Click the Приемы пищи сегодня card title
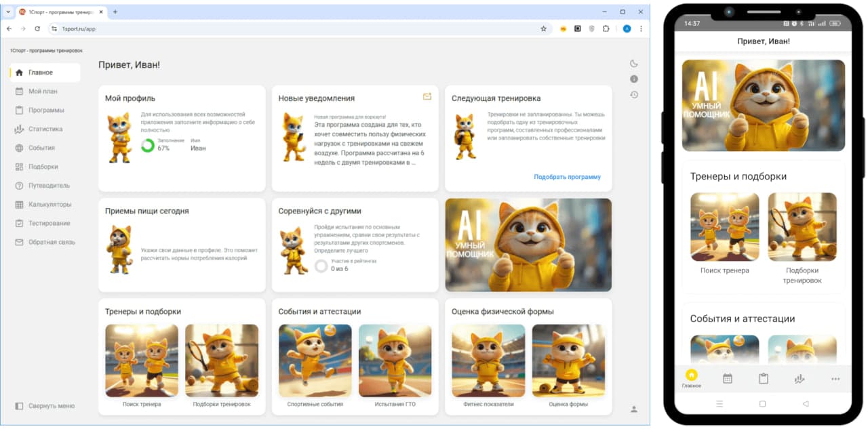The width and height of the screenshot is (868, 429). click(x=147, y=211)
